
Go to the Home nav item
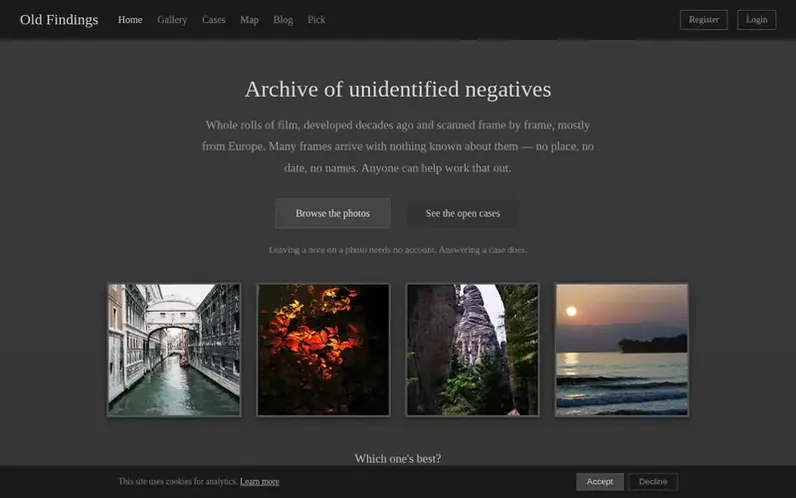(130, 20)
